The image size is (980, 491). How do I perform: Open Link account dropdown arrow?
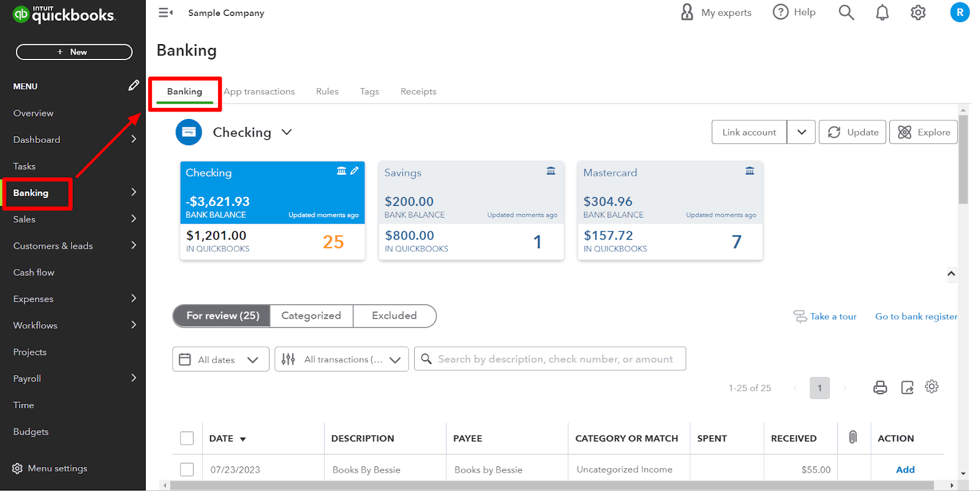pos(801,132)
